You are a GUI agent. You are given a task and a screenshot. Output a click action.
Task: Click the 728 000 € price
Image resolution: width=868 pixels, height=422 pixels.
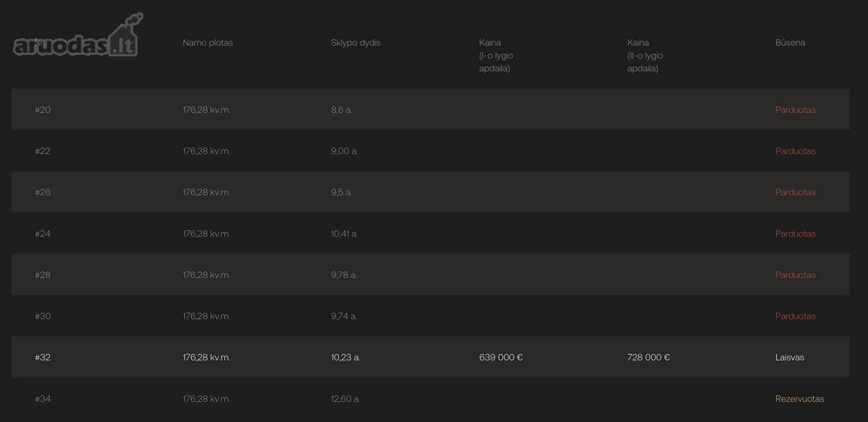[x=648, y=358]
